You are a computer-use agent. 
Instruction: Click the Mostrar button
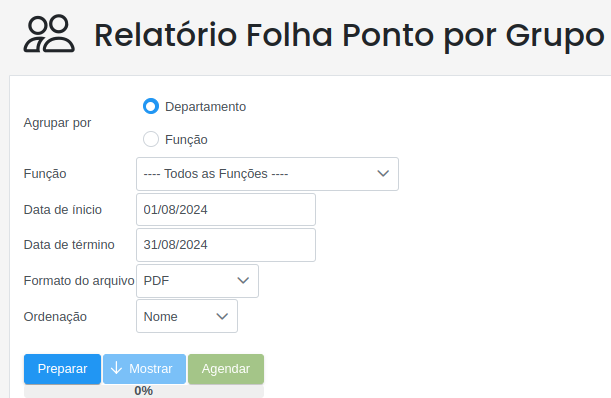click(x=144, y=369)
